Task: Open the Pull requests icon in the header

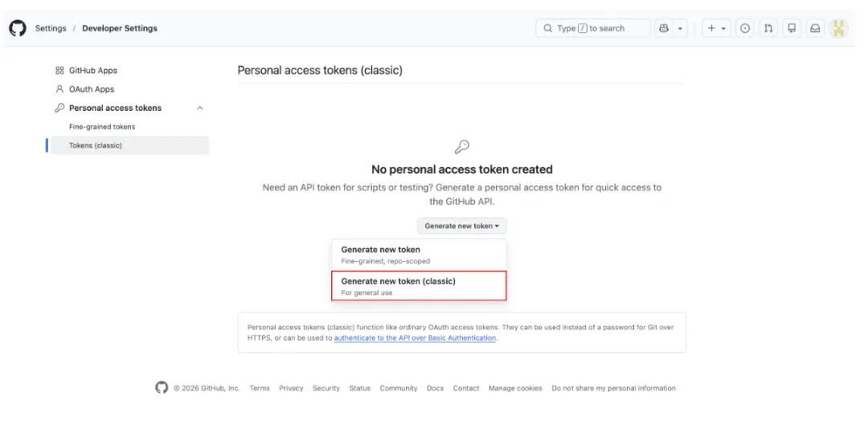Action: 768,28
